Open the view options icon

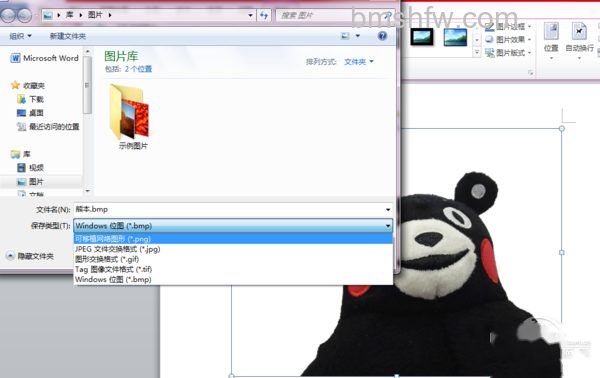point(346,36)
